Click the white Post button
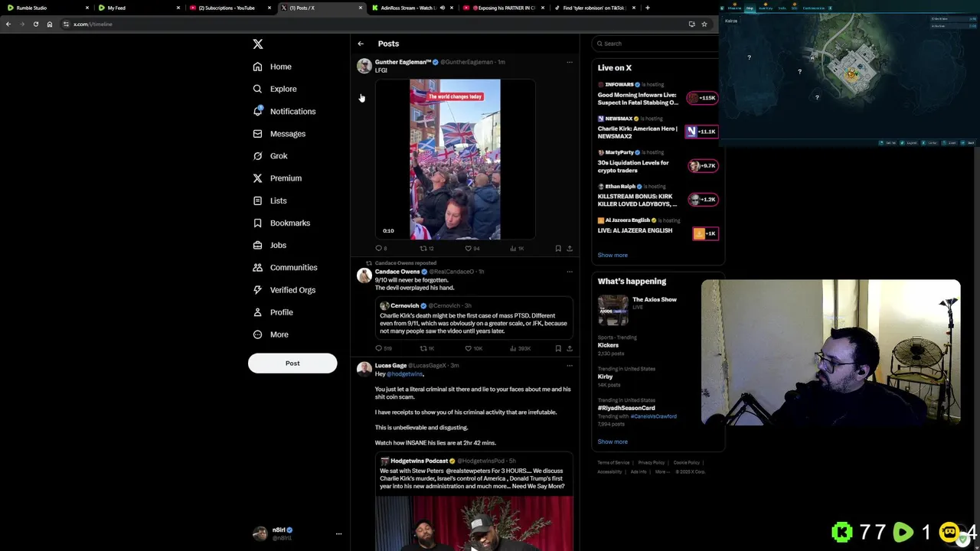980x551 pixels. [x=292, y=364]
